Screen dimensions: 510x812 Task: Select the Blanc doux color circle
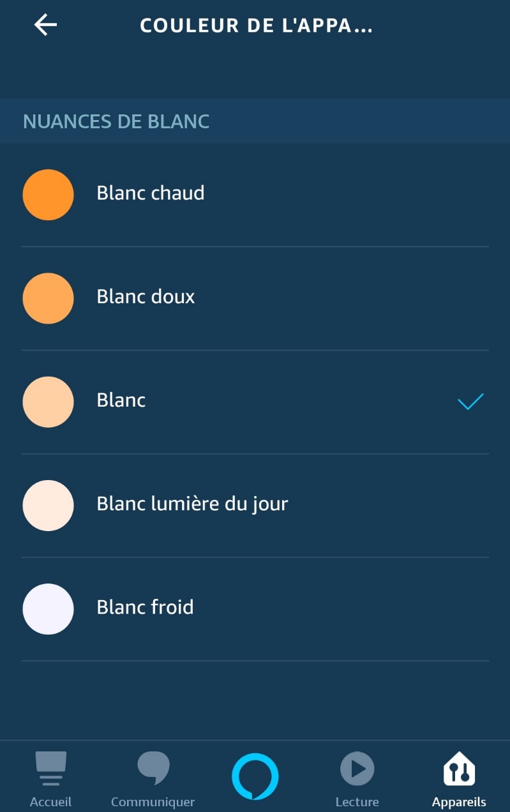click(x=48, y=298)
